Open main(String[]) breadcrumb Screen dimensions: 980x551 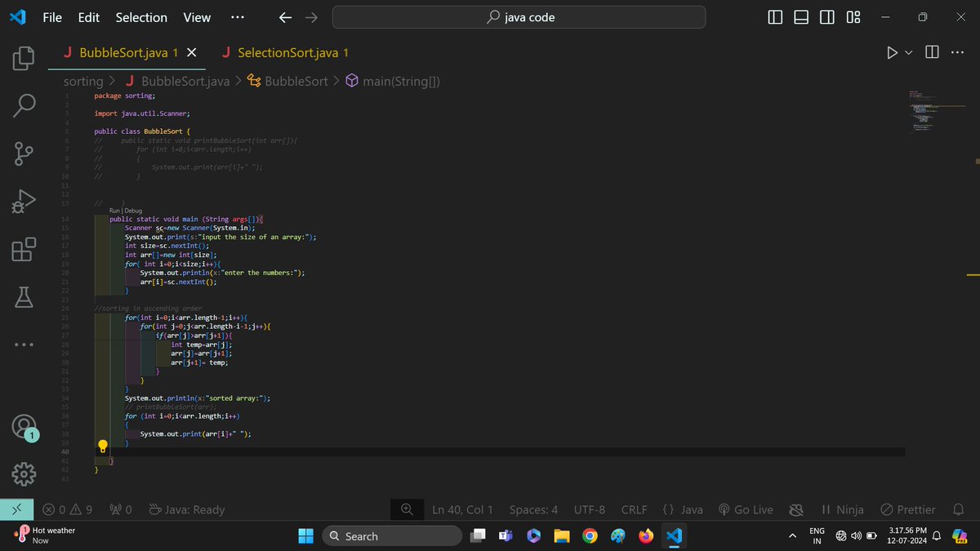[392, 81]
